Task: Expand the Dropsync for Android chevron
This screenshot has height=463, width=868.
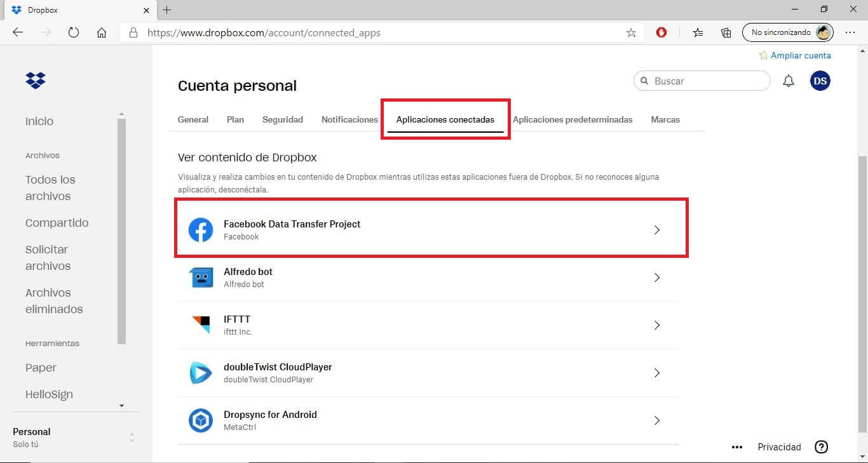Action: click(x=657, y=420)
